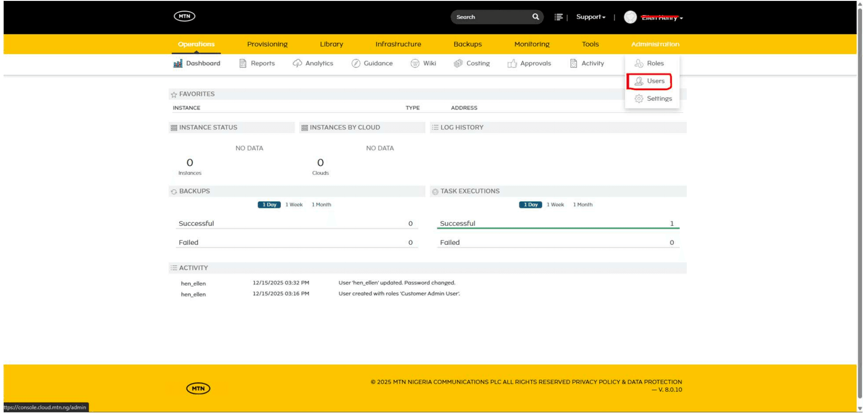Switch to Provisioning tab
The height and width of the screenshot is (416, 868).
pos(267,44)
